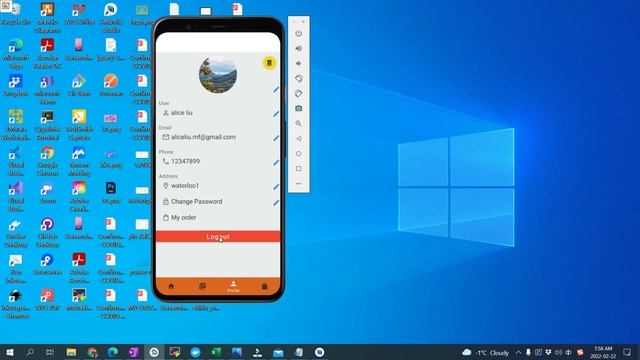Open Android Studio desktop shortcut
The height and width of the screenshot is (360, 640).
point(111,17)
